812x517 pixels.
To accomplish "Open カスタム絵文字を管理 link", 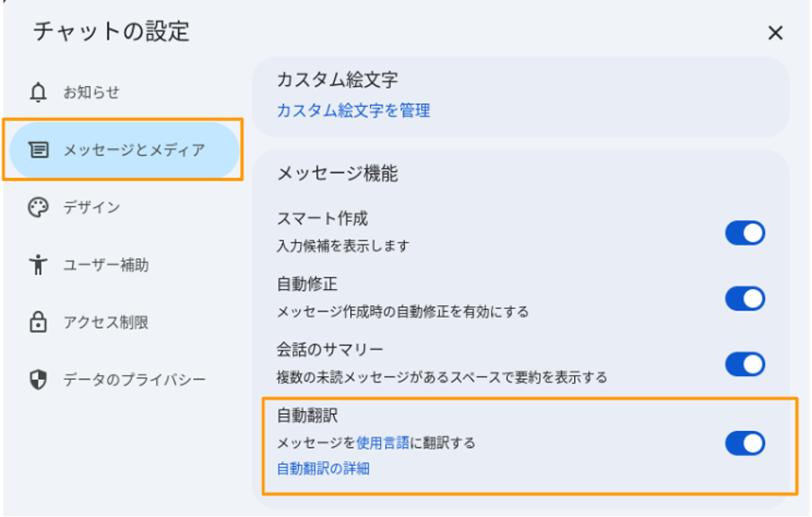I will (x=354, y=110).
